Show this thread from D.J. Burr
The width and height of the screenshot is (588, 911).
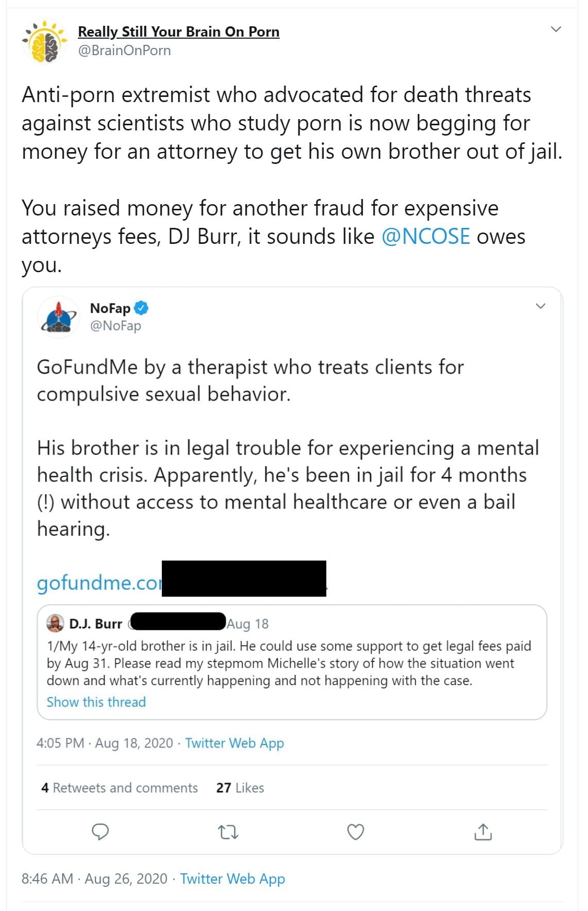click(96, 702)
